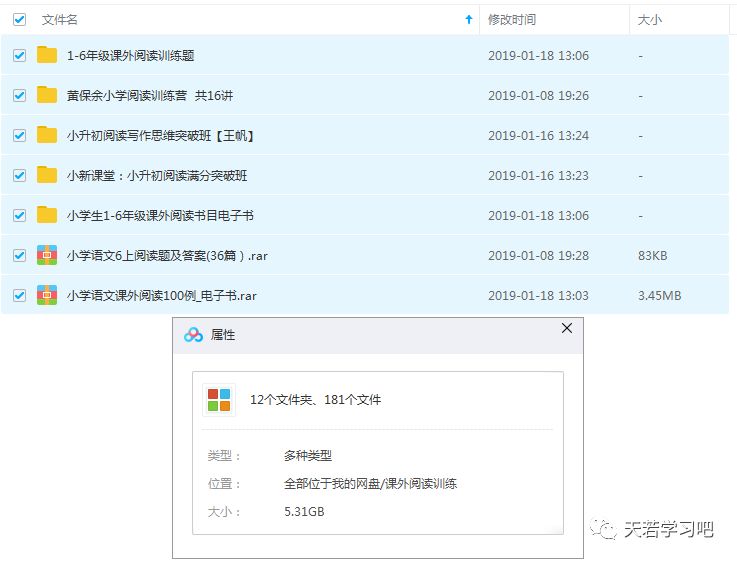737x561 pixels.
Task: Uncheck the 小学语文课外阅读100例 rar checkbox
Action: (19, 295)
